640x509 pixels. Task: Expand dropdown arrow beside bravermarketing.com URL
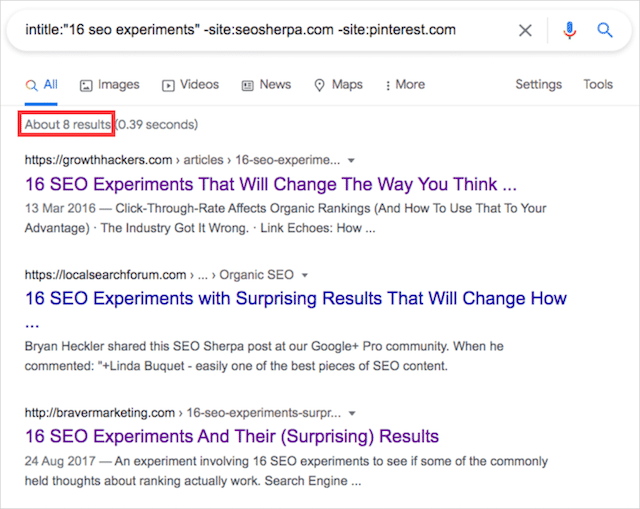(x=352, y=413)
